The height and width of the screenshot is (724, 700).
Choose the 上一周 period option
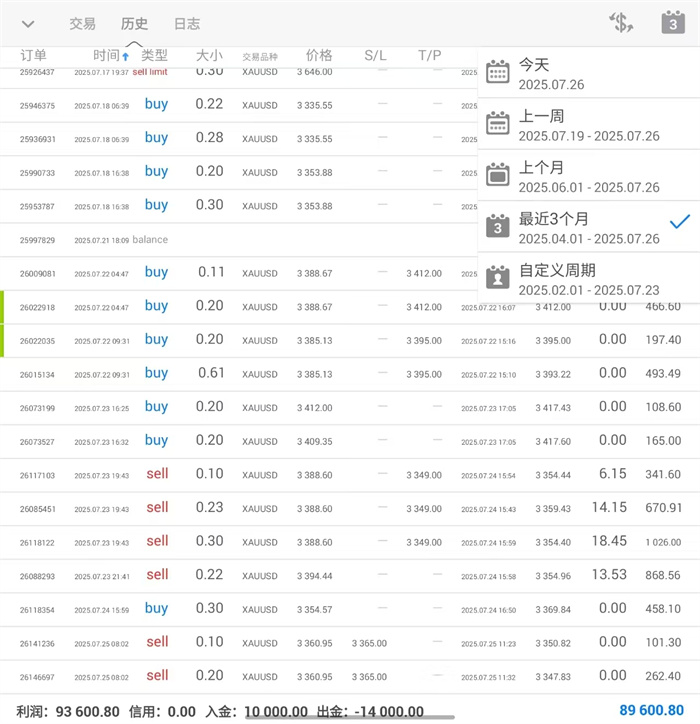tap(589, 124)
